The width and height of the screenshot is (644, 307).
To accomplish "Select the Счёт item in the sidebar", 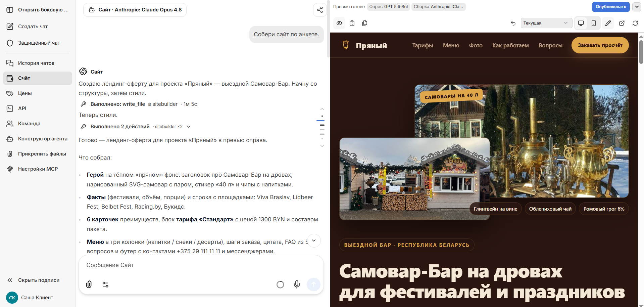I will coord(38,78).
